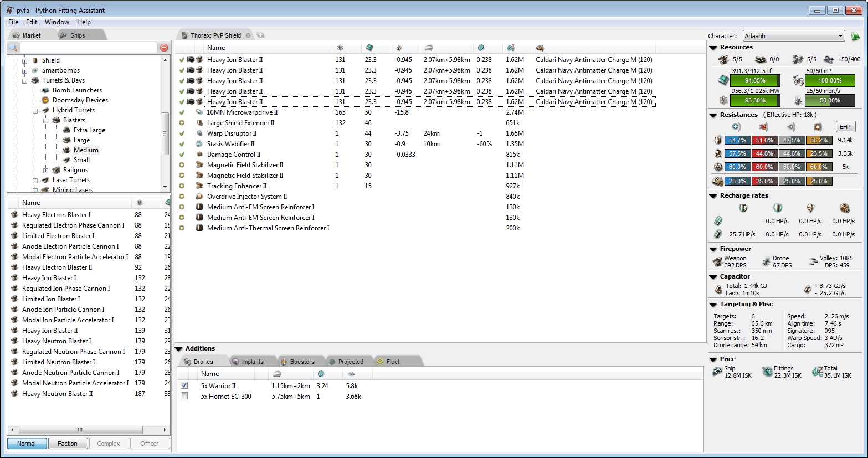The image size is (868, 458).
Task: Open the Character dropdown showing Adaahh
Action: [x=794, y=36]
